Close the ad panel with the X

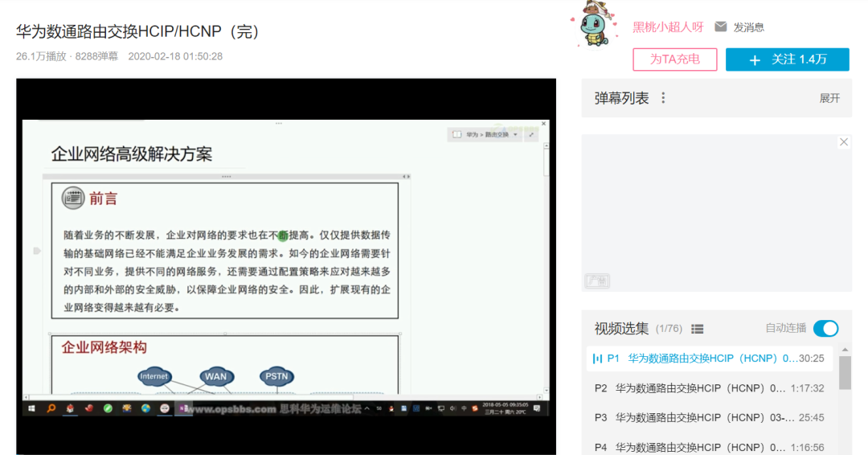844,142
